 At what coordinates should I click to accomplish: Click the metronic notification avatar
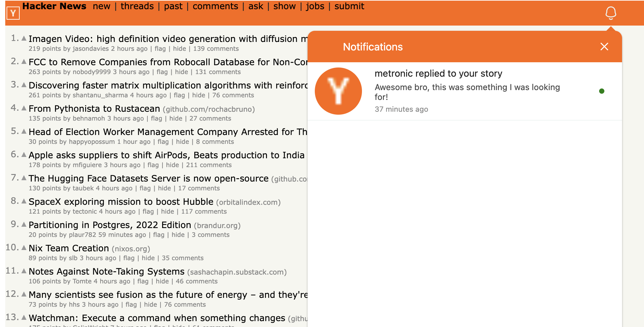(338, 91)
